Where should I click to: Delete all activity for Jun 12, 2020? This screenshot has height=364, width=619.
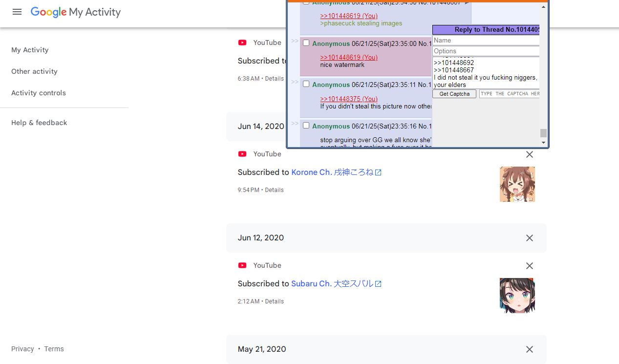[x=530, y=238]
